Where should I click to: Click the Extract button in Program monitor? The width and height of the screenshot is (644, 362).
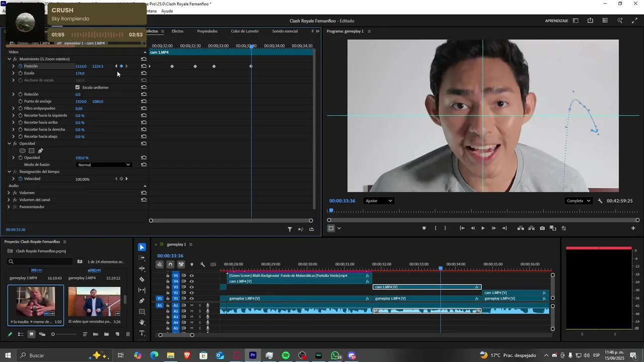(x=531, y=228)
